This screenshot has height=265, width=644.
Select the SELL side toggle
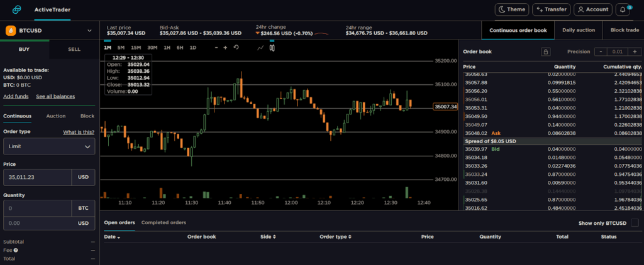(74, 49)
